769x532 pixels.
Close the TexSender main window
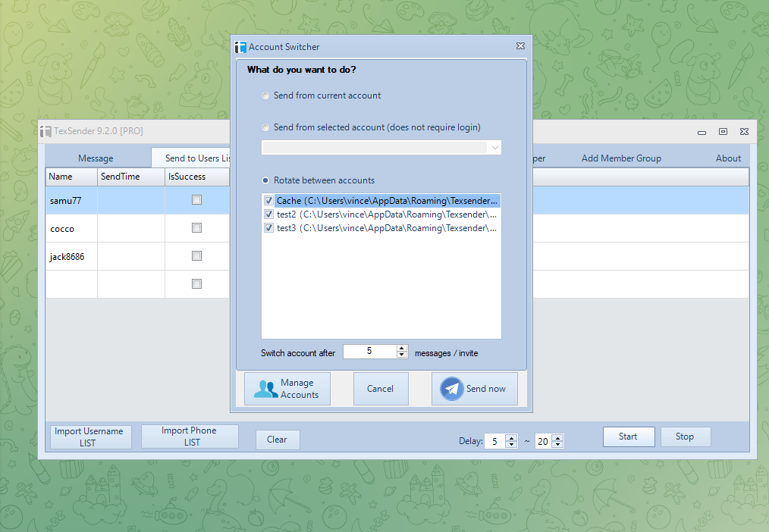[x=744, y=131]
